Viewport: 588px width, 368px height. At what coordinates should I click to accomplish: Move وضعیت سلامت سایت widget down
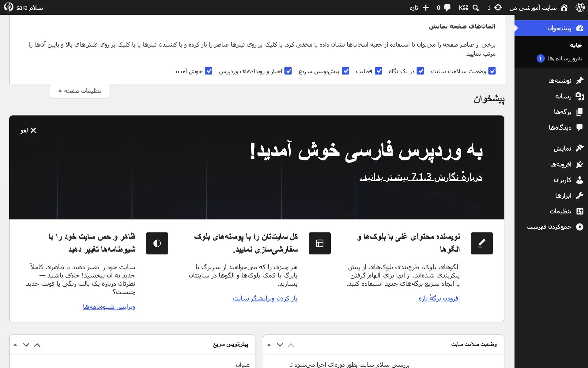click(x=280, y=345)
